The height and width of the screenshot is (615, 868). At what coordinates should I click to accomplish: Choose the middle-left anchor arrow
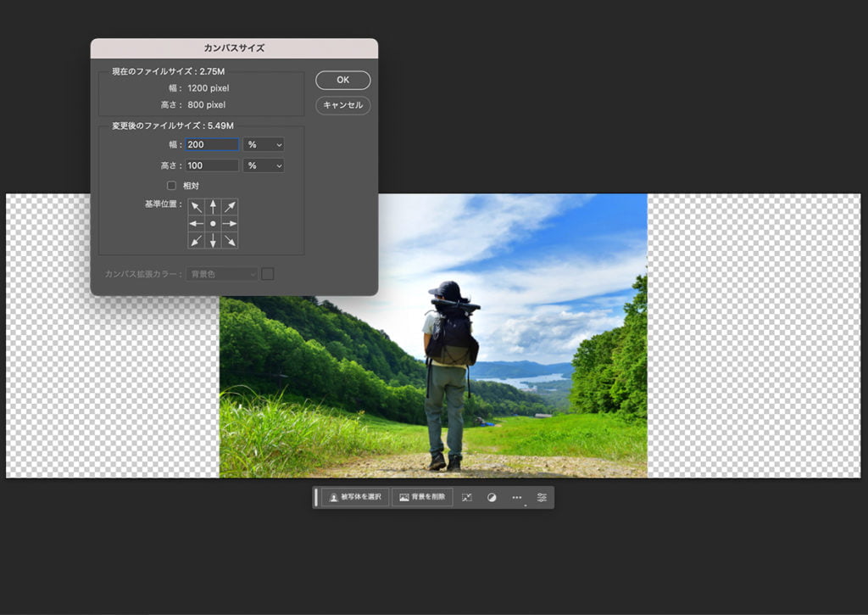pos(196,224)
